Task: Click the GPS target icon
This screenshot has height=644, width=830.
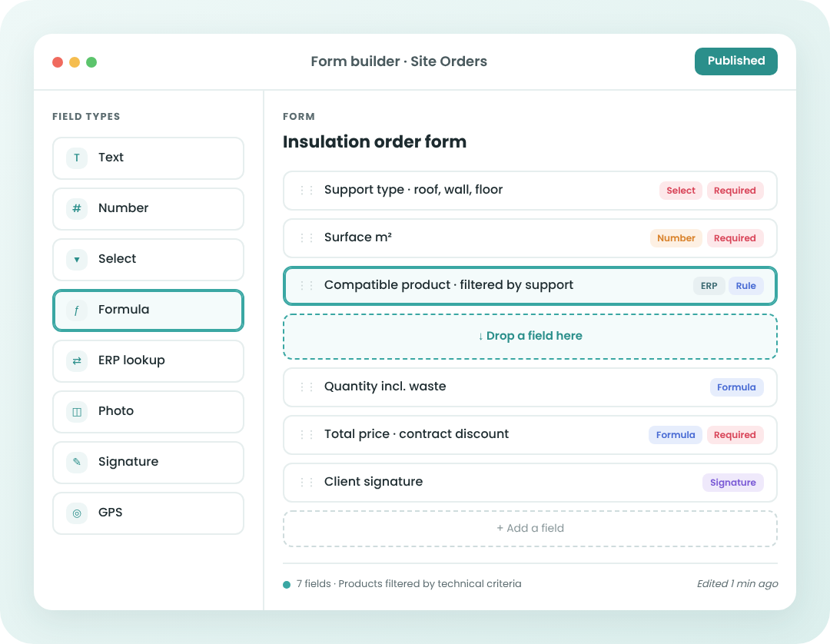Action: [x=77, y=513]
